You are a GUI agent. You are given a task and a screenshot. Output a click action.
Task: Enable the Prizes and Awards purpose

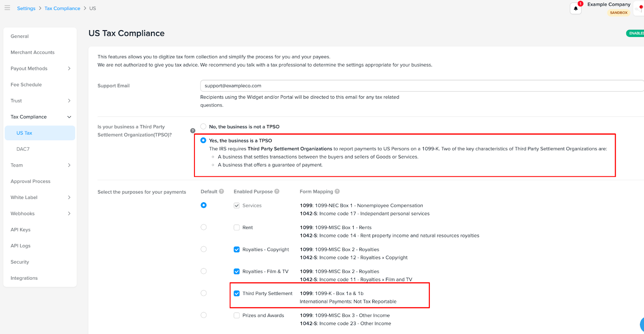[x=237, y=316]
